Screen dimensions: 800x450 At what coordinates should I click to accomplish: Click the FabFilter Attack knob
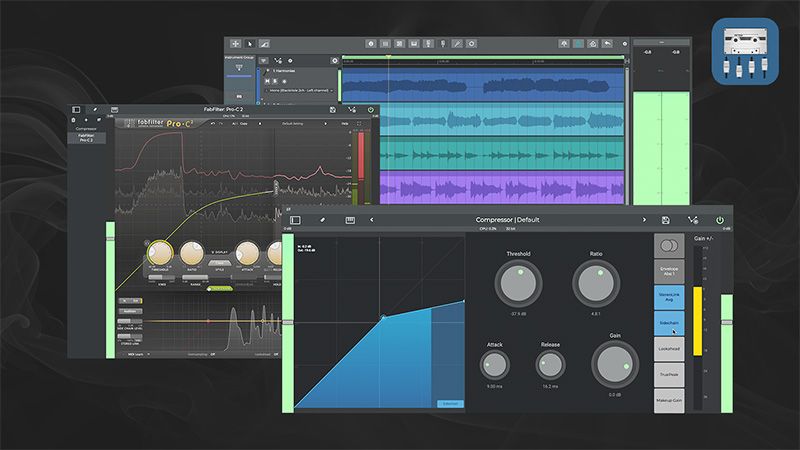pyautogui.click(x=247, y=253)
